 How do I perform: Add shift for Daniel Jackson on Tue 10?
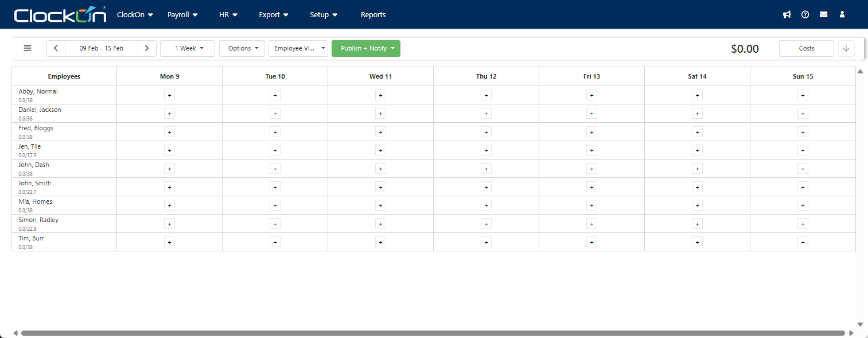pos(275,114)
